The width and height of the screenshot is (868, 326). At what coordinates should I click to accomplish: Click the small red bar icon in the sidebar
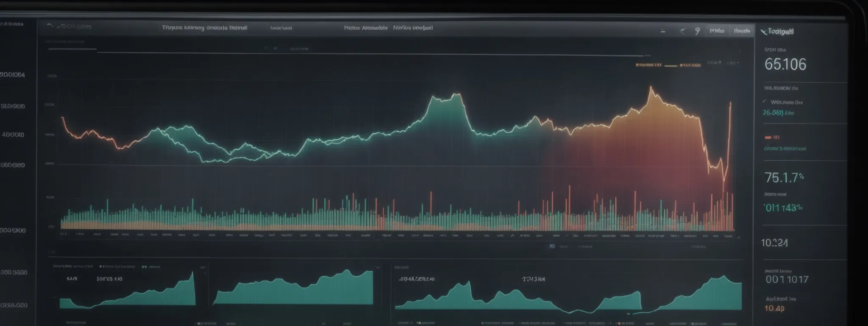click(768, 138)
